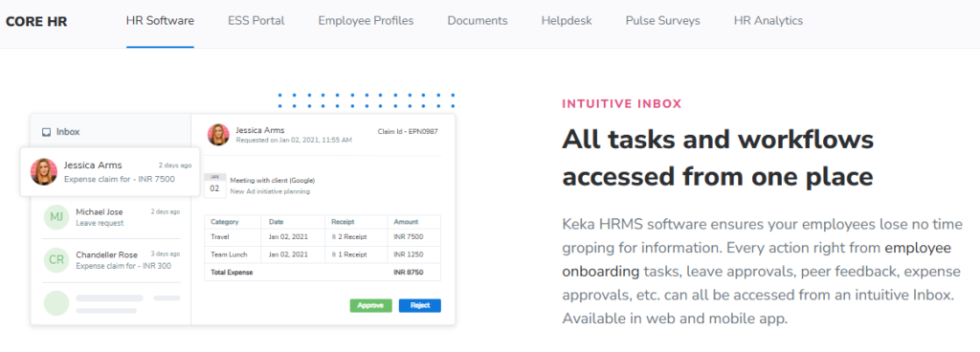Click the JAN 02 calendar date icon
Image resolution: width=980 pixels, height=352 pixels.
tap(214, 186)
